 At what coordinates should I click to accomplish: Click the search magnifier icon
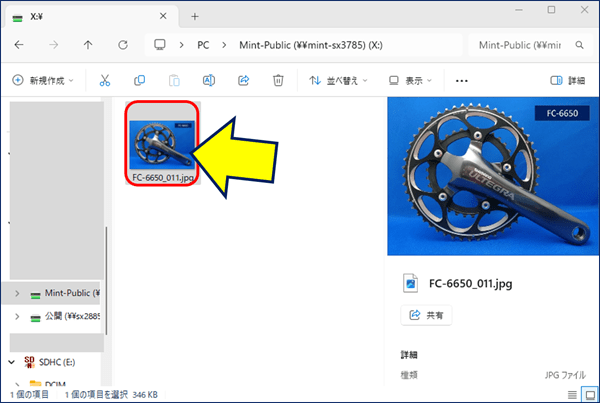[x=579, y=45]
